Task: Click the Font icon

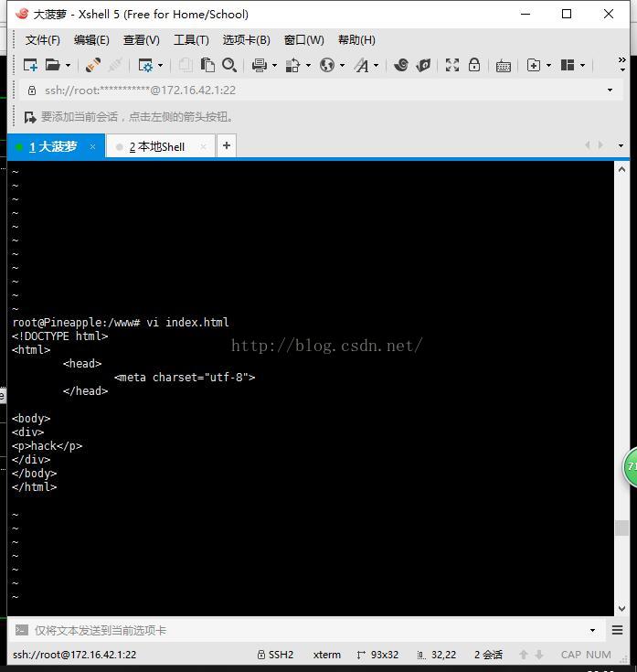Action: [x=362, y=65]
